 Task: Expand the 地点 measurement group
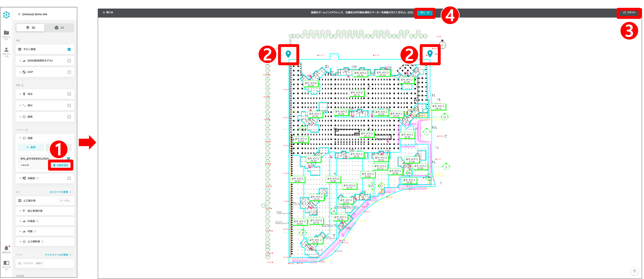20,94
